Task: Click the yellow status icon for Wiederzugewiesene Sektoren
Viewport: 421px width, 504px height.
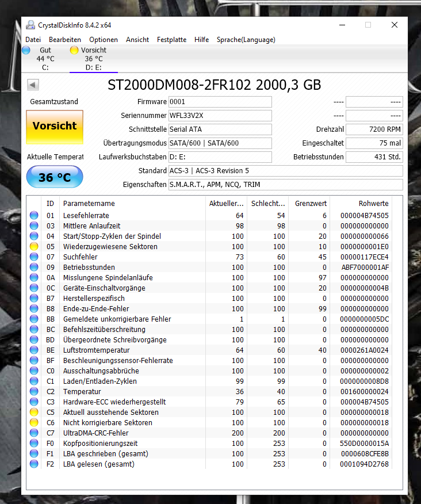Action: coord(34,247)
